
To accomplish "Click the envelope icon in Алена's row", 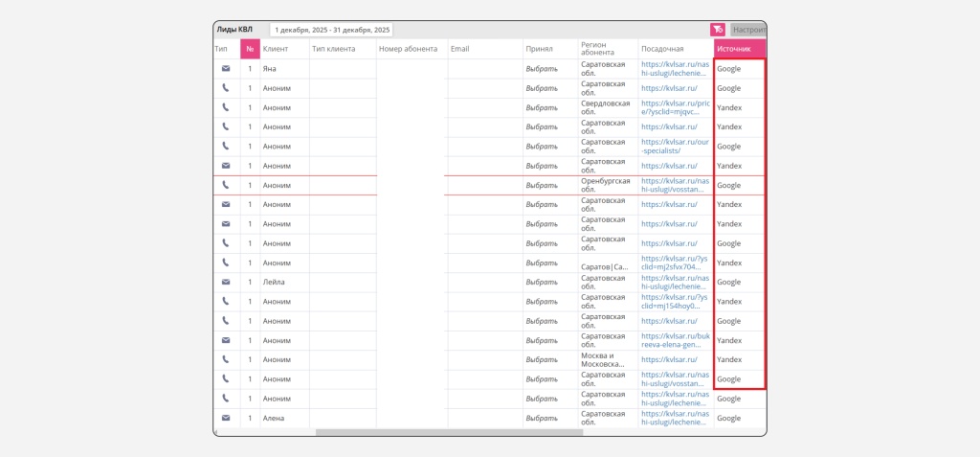I will coord(226,418).
